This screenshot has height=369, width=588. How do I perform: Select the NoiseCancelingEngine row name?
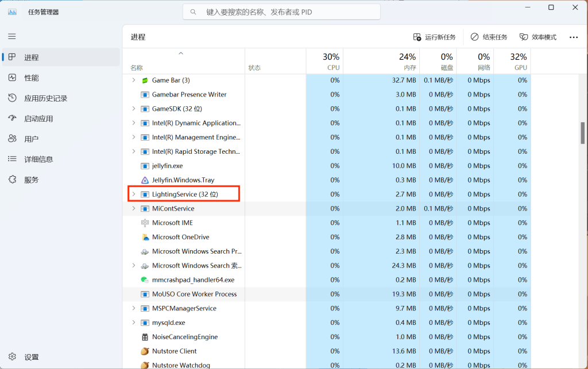pos(185,337)
